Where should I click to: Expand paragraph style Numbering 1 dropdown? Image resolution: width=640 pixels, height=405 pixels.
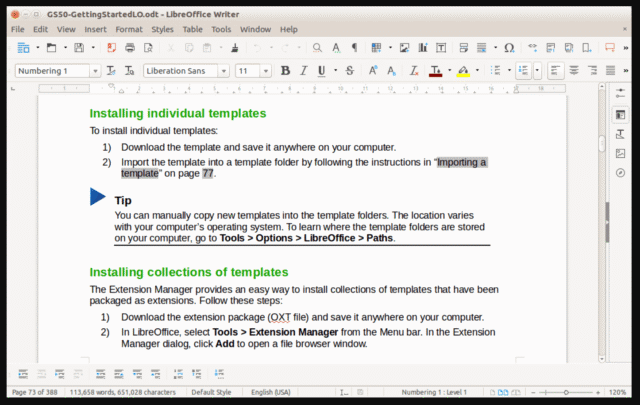coord(95,71)
